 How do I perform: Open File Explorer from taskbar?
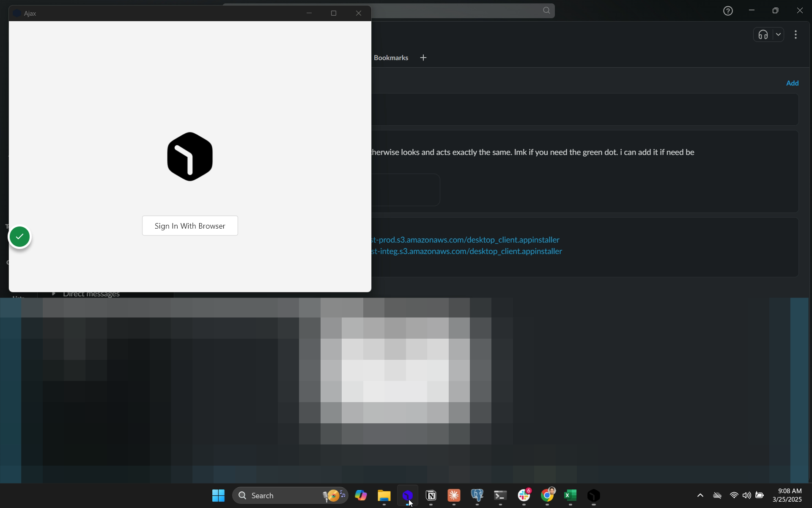384,495
